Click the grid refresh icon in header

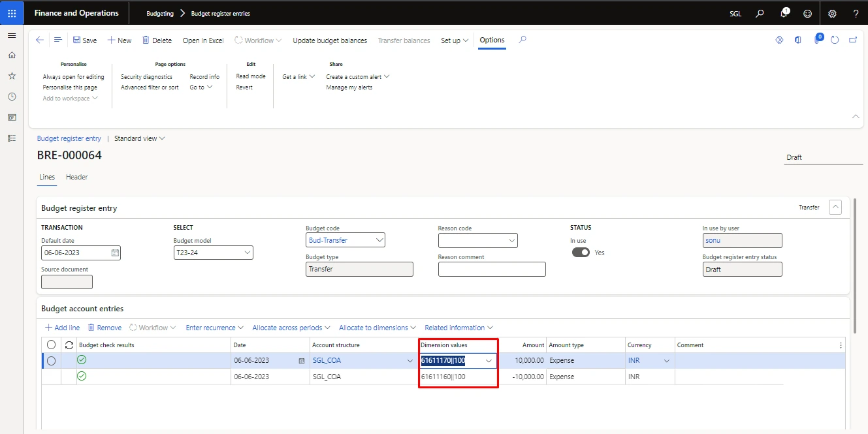click(69, 345)
